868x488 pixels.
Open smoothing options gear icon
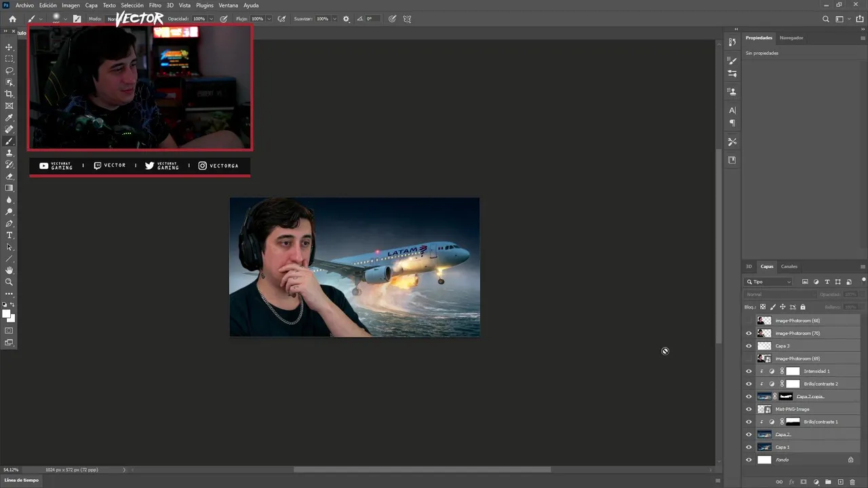[x=347, y=19]
